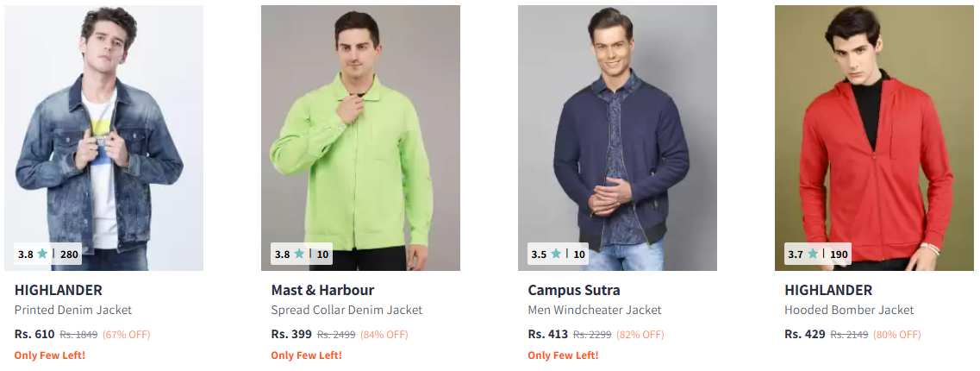The width and height of the screenshot is (980, 371).
Task: Click star icon on 3.5 rating badge
Action: [x=556, y=254]
